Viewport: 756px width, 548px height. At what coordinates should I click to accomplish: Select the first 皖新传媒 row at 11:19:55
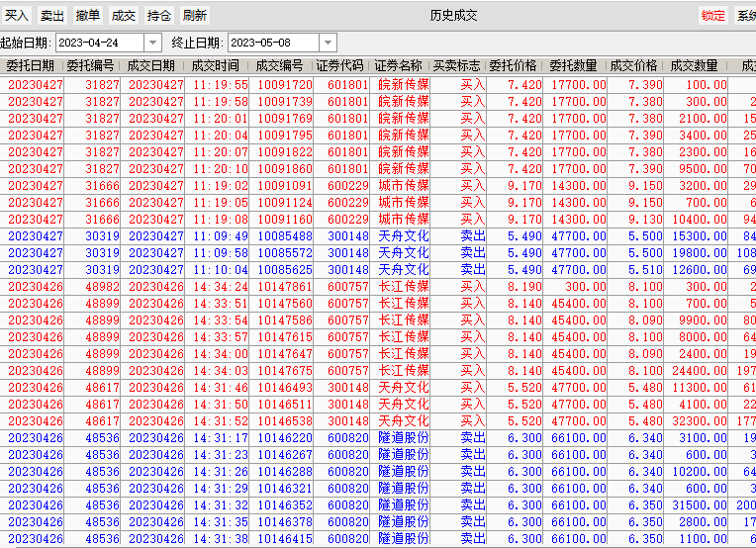297,85
